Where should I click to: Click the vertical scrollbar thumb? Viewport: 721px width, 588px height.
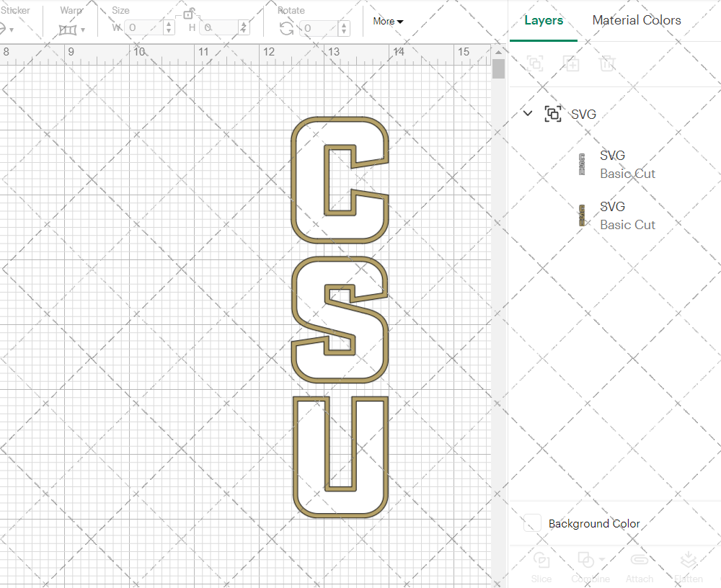(x=498, y=69)
